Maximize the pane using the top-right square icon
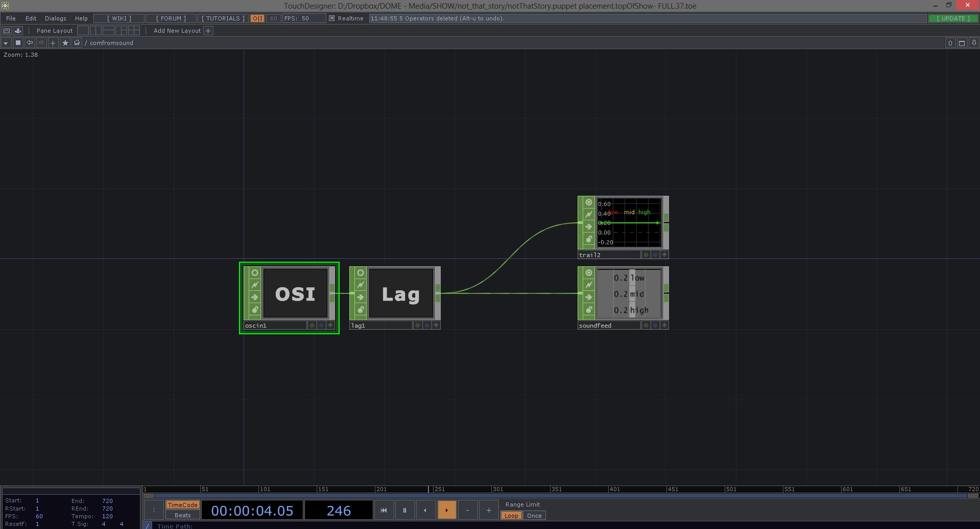Image resolution: width=980 pixels, height=529 pixels. 962,43
